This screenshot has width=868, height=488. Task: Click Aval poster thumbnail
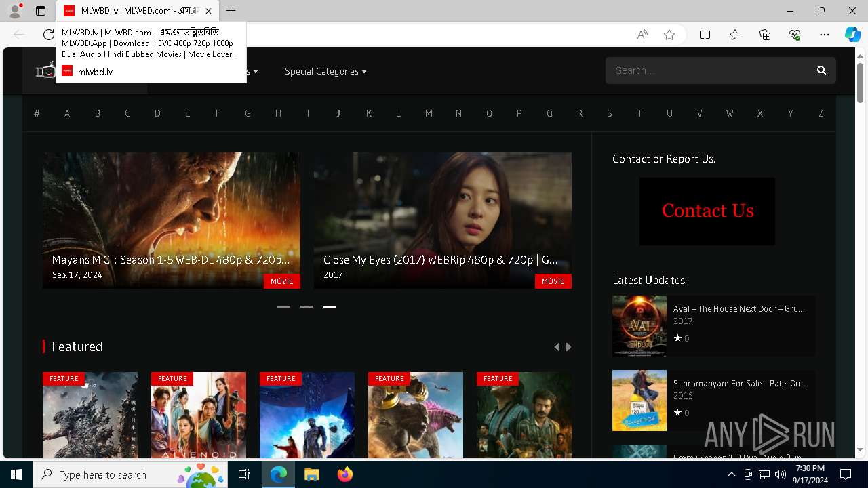(x=639, y=326)
